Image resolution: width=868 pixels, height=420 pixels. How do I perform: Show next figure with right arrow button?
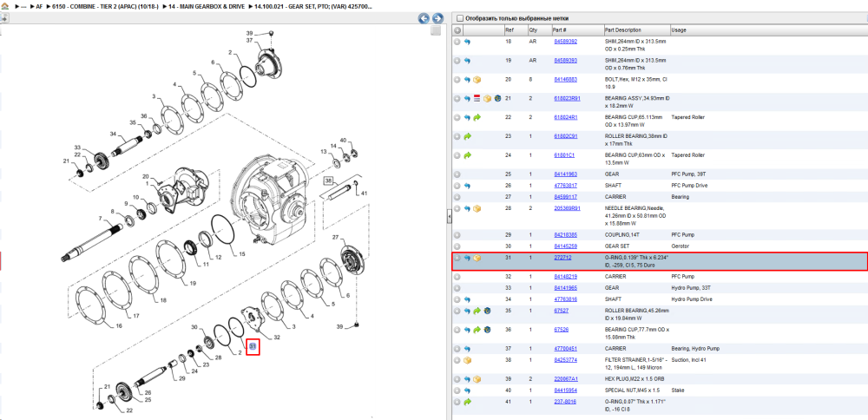point(437,18)
